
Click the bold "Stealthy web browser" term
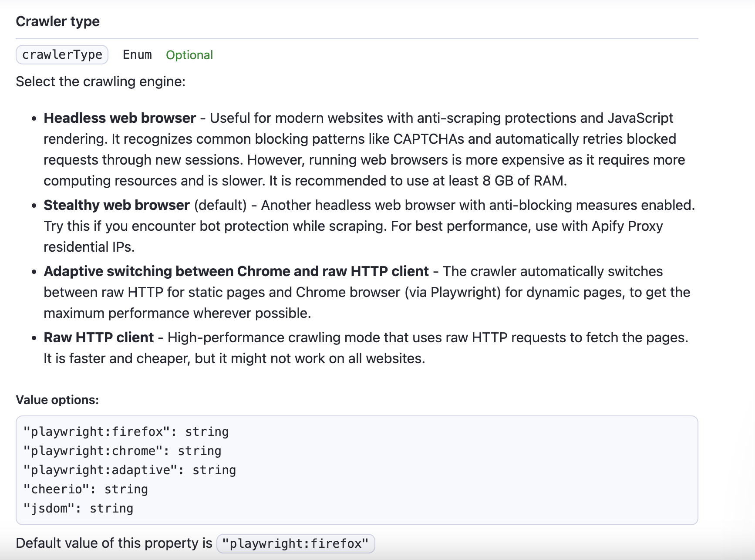[117, 205]
